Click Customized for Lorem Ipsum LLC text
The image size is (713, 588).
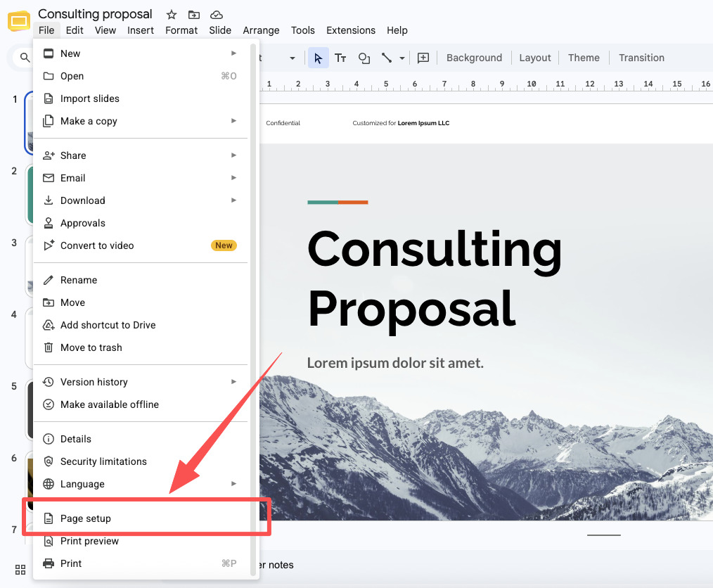(401, 123)
